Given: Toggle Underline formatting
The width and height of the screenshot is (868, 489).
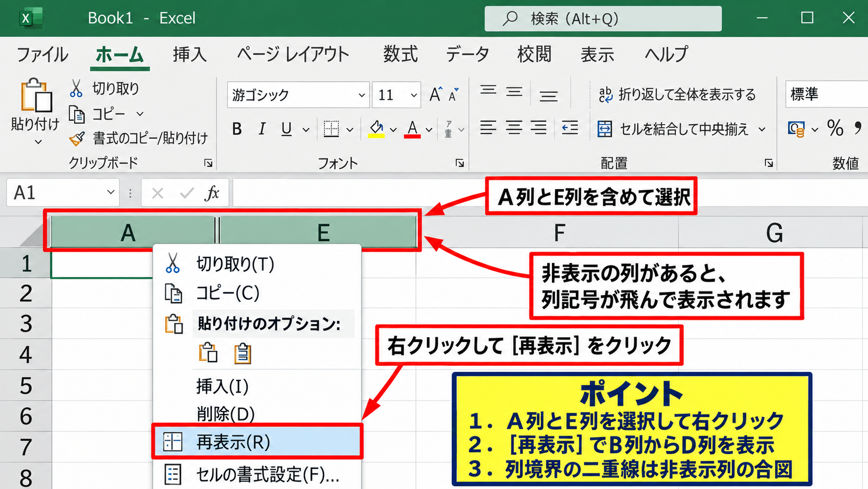Looking at the screenshot, I should point(286,129).
